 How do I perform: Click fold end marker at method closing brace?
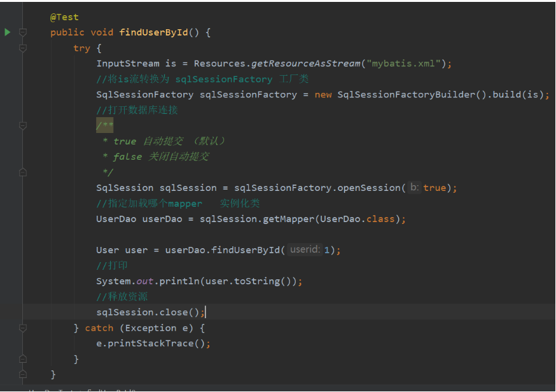[x=23, y=374]
